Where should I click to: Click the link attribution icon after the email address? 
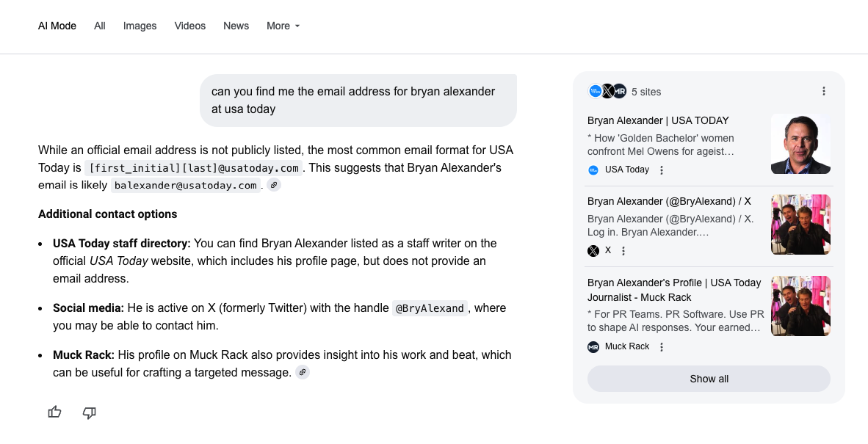pyautogui.click(x=274, y=185)
